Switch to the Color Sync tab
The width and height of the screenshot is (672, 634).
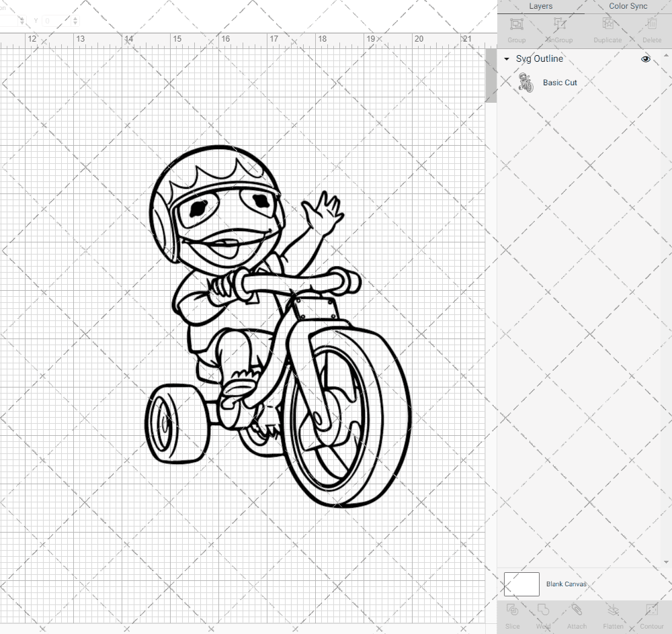[628, 6]
